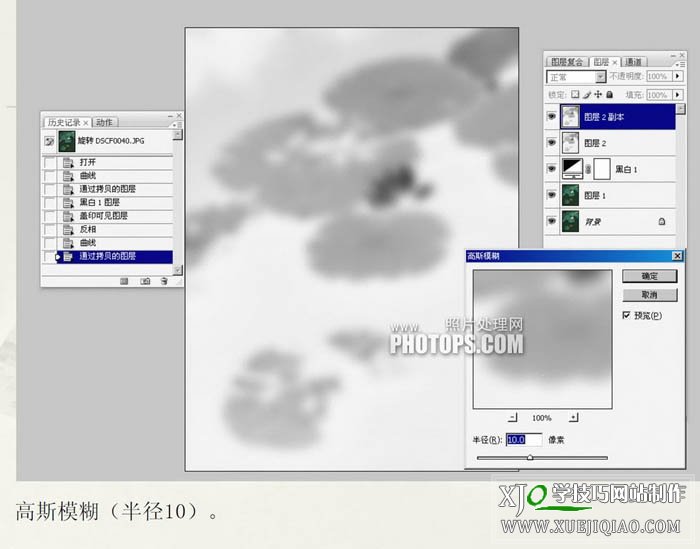This screenshot has height=549, width=700.
Task: Open the 不透明度 opacity slider arrow
Action: pyautogui.click(x=678, y=76)
